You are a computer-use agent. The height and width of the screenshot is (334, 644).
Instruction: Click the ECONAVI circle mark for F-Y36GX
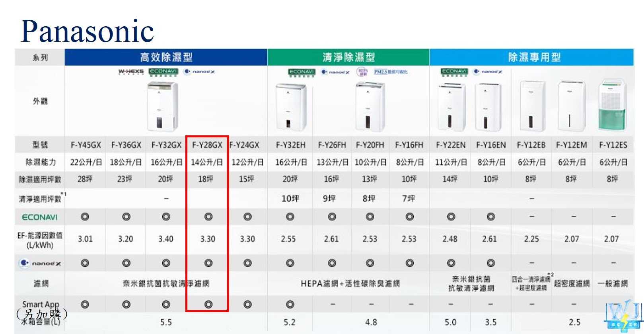pyautogui.click(x=126, y=217)
